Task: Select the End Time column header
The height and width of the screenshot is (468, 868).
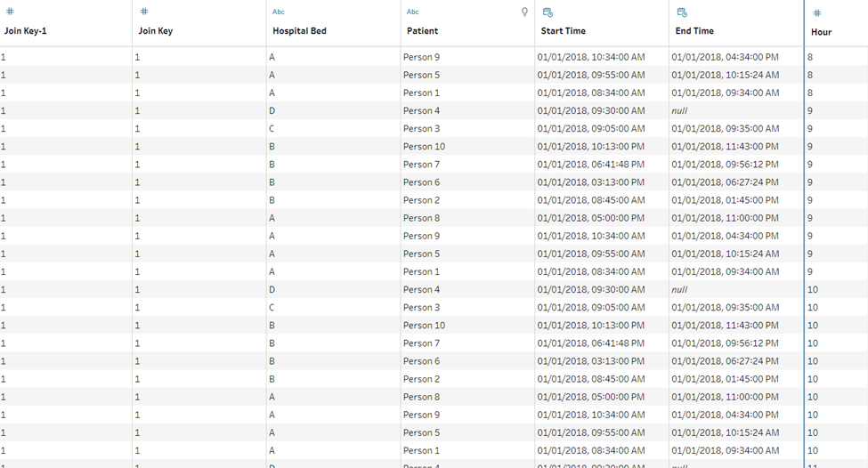Action: coord(694,31)
